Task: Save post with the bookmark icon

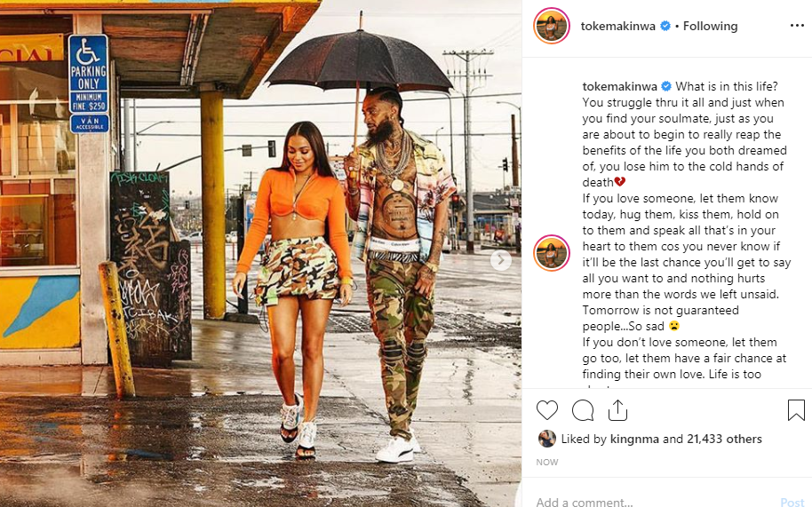Action: click(x=796, y=410)
